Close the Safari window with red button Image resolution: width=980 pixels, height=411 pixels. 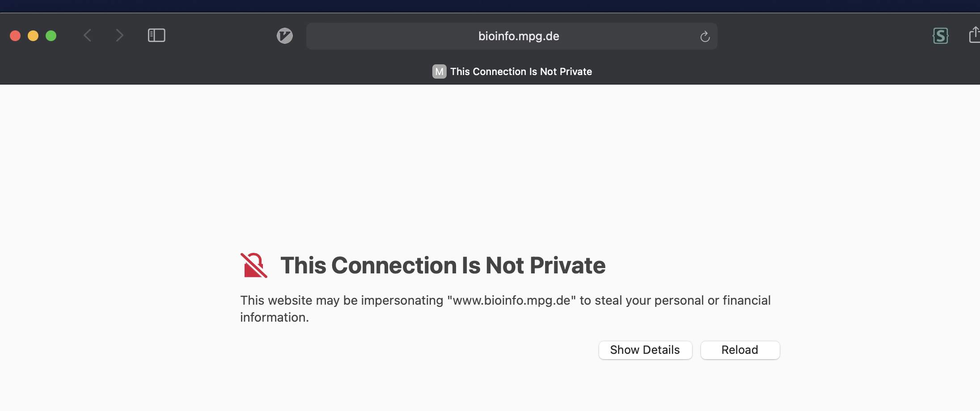[x=15, y=36]
